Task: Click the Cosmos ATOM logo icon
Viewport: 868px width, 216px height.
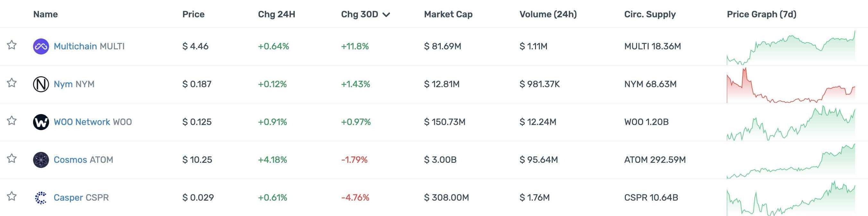Action: click(41, 160)
